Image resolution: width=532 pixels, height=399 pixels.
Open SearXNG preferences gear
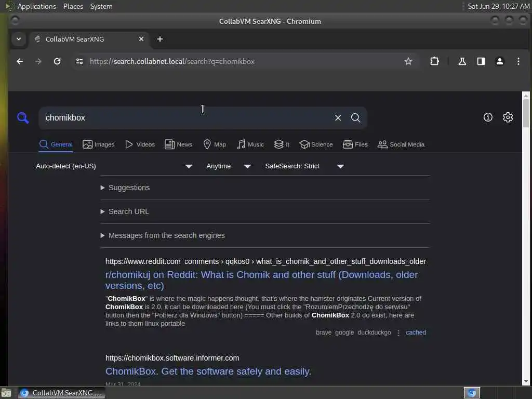(508, 117)
